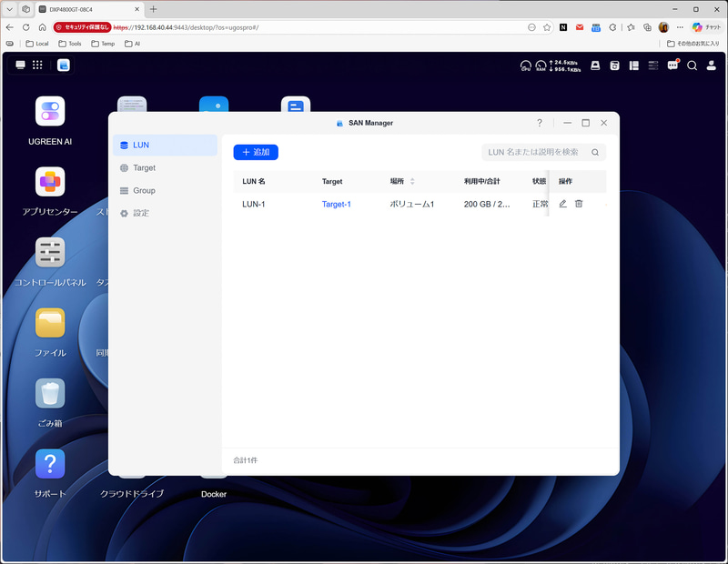Open その他のお気に入り bookmarks folder
This screenshot has width=728, height=564.
(693, 44)
